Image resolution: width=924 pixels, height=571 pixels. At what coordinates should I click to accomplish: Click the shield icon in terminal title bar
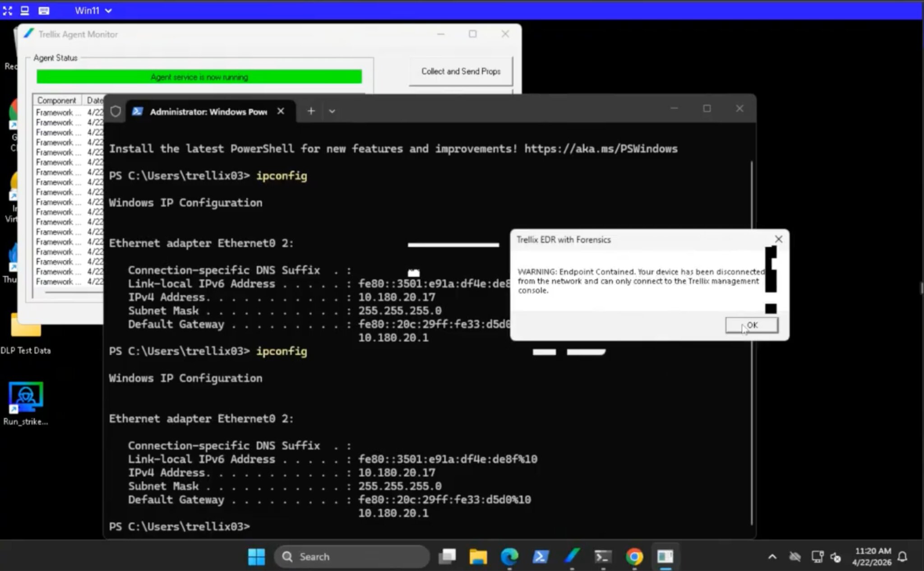pos(115,111)
